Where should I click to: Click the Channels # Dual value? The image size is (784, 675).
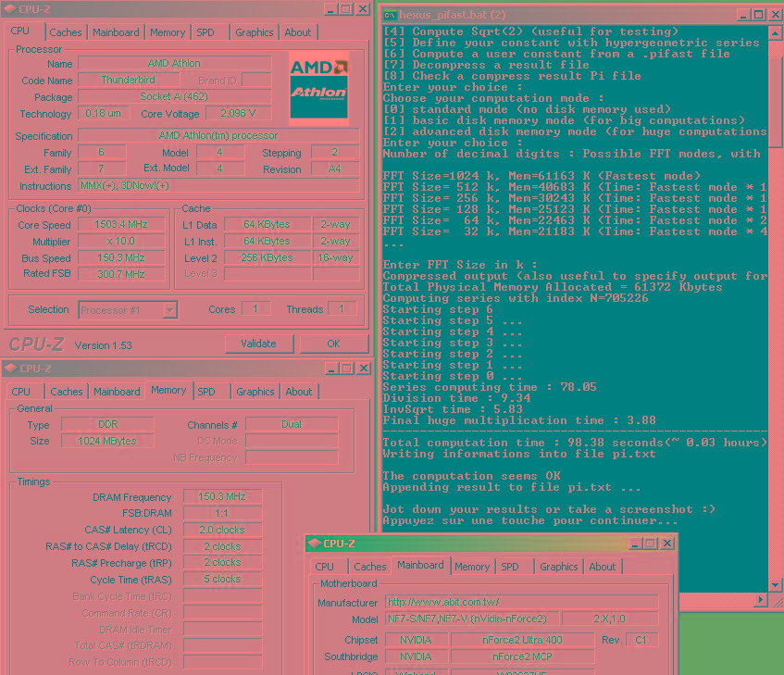coord(292,424)
